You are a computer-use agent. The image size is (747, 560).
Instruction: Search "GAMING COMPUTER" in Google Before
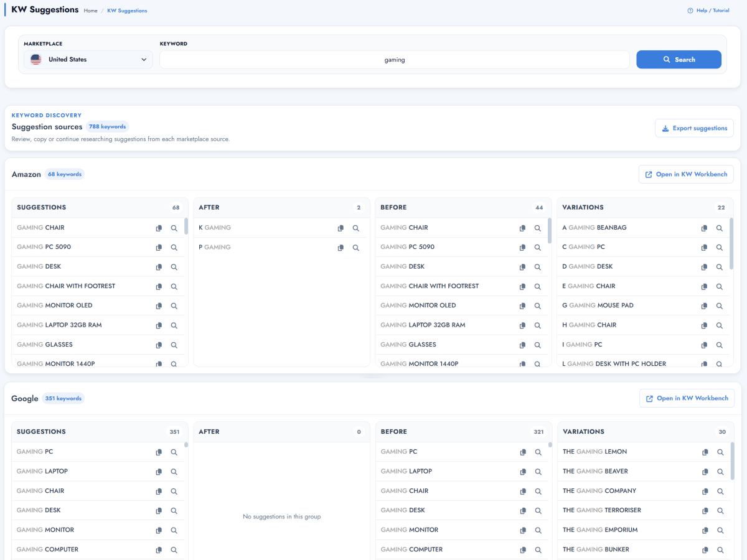click(538, 550)
